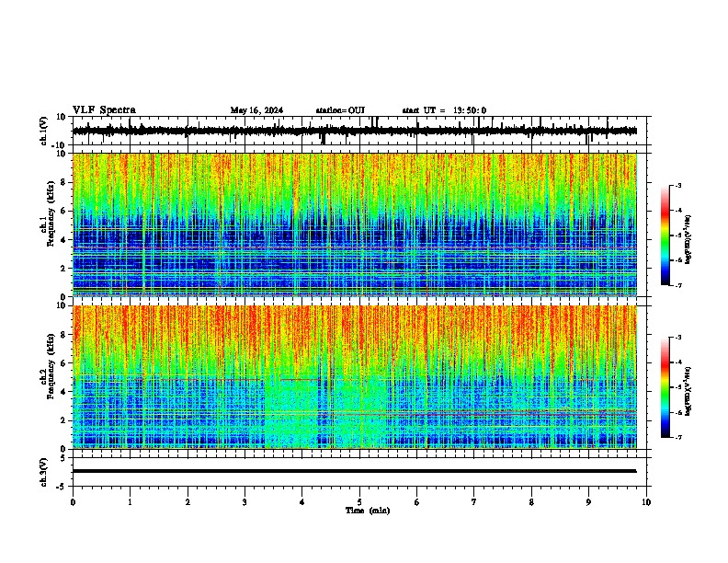Click the ch.1 color scale bar
This screenshot has width=728, height=563.
(x=665, y=236)
